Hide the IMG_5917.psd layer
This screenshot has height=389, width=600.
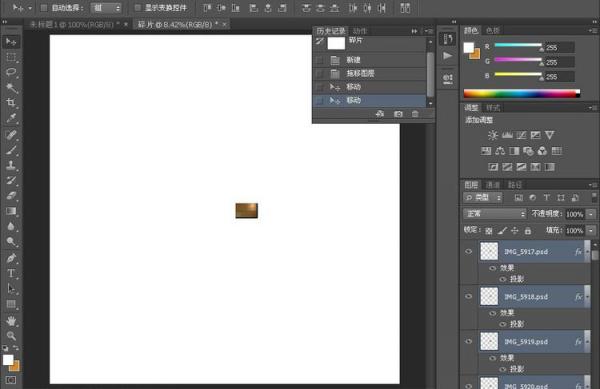[468, 251]
